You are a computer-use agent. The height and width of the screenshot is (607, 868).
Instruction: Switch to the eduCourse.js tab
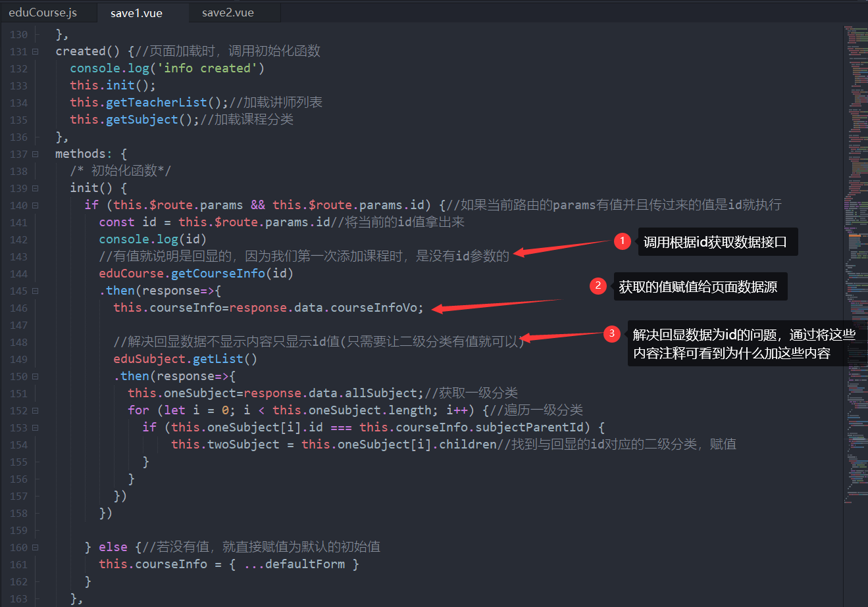43,12
